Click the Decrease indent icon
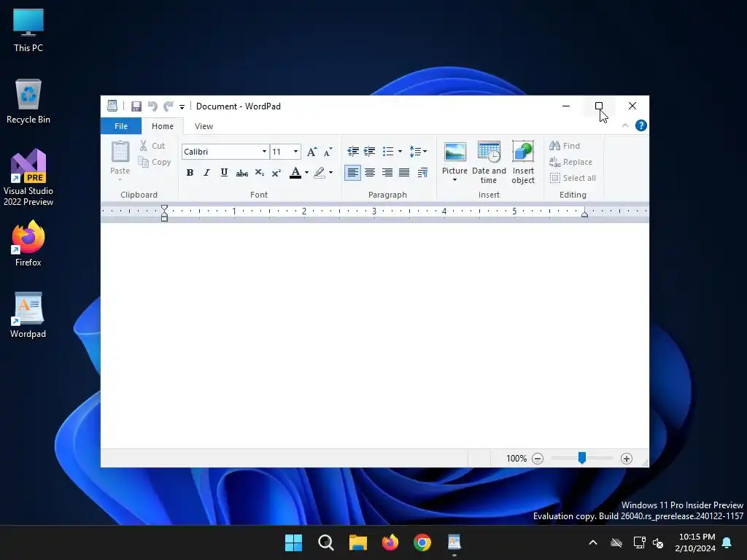The height and width of the screenshot is (560, 747). click(353, 152)
